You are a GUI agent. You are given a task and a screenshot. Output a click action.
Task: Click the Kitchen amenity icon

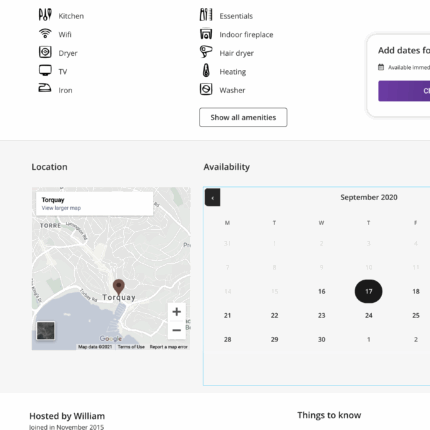[45, 15]
